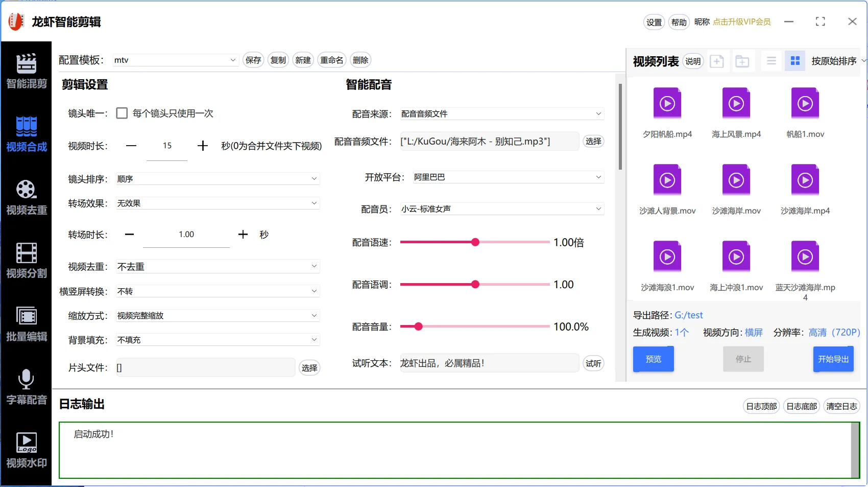Open the 批量编辑 sidebar module
Screen dimensions: 868x487
click(x=26, y=324)
